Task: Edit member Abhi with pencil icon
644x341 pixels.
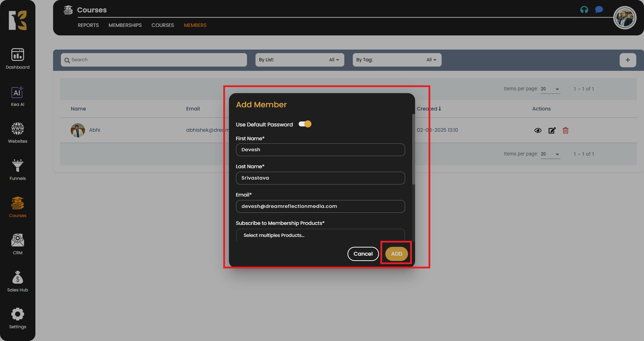Action: [x=552, y=130]
